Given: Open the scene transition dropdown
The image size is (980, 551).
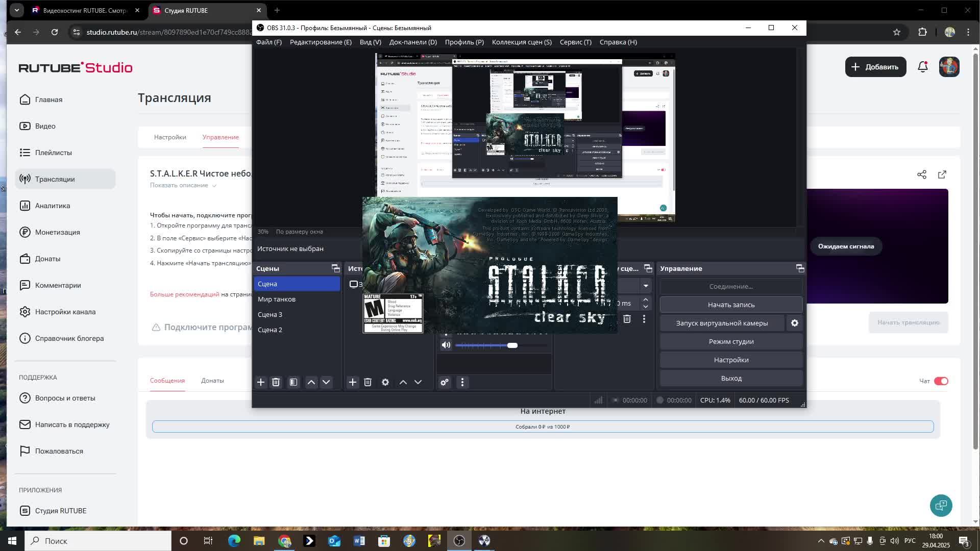Looking at the screenshot, I should pos(646,286).
